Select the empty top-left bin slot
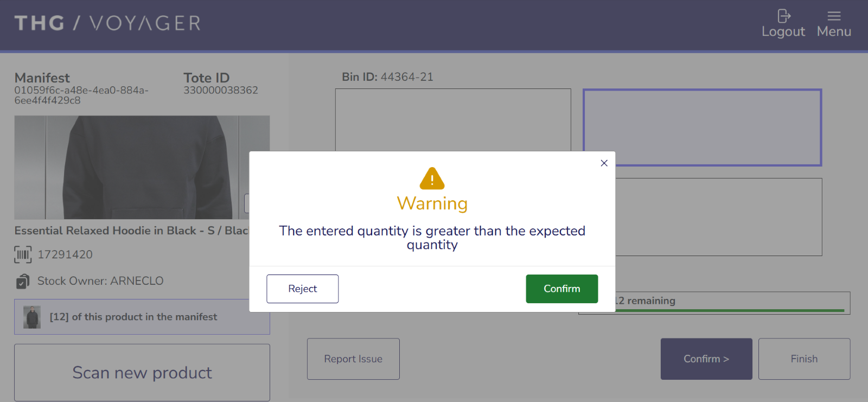Viewport: 868px width, 402px height. [453, 120]
